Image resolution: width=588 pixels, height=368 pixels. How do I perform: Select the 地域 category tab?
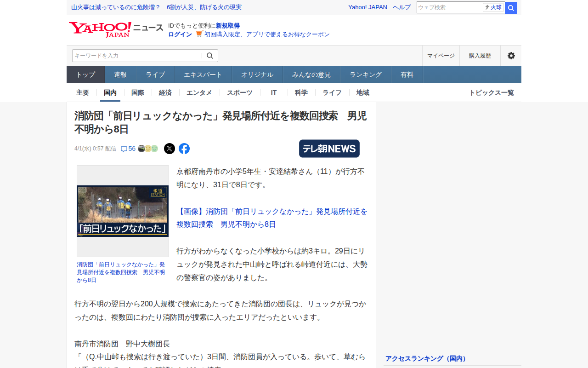363,92
